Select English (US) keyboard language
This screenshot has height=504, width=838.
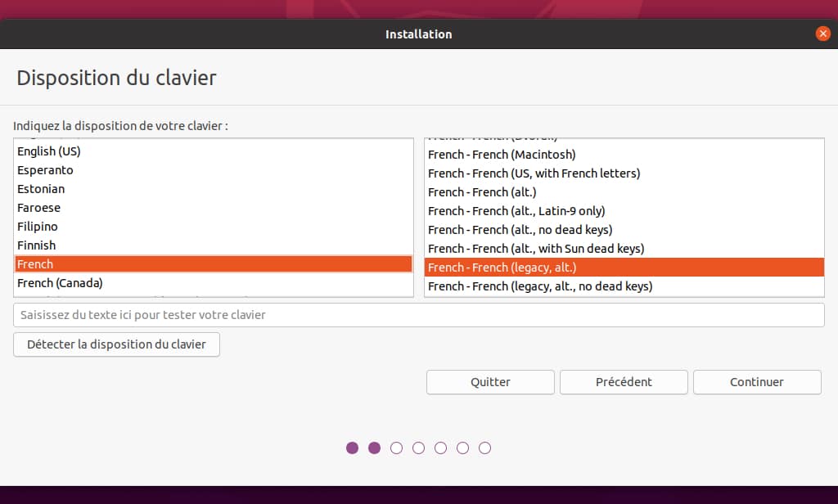click(49, 151)
